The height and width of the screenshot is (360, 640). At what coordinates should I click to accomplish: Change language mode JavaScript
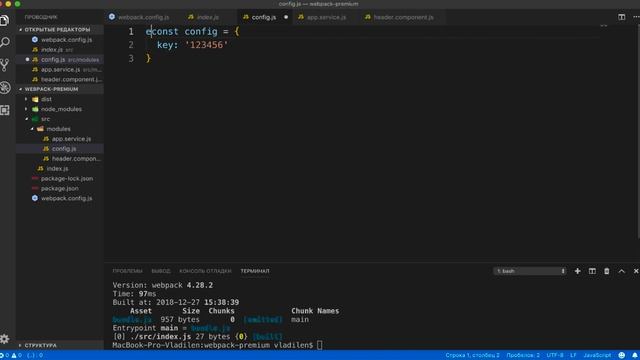coord(597,355)
